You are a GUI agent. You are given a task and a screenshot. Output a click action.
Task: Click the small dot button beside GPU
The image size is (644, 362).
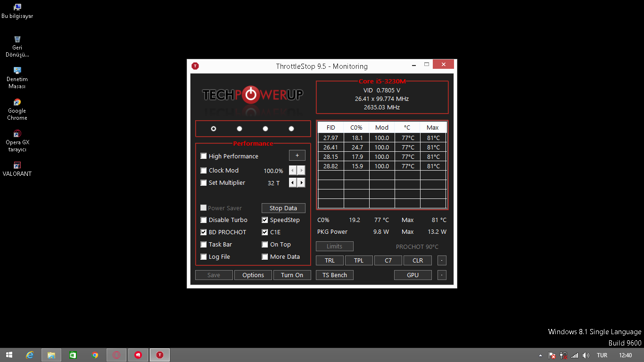point(442,275)
